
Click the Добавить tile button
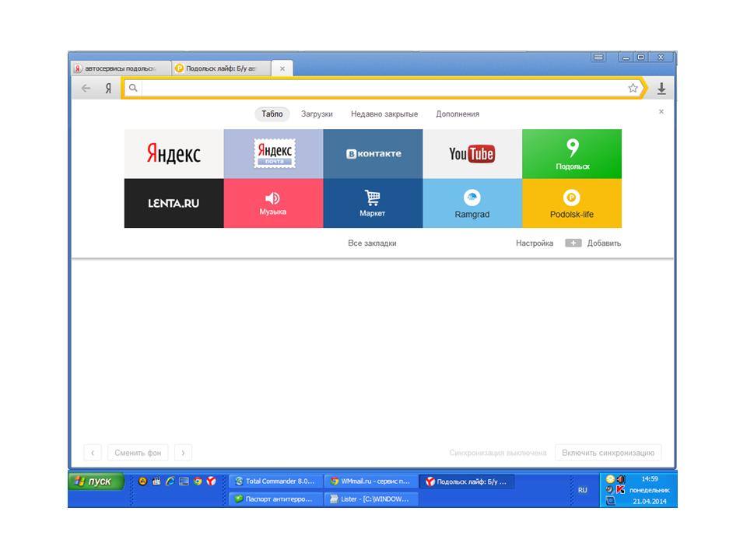pos(593,243)
